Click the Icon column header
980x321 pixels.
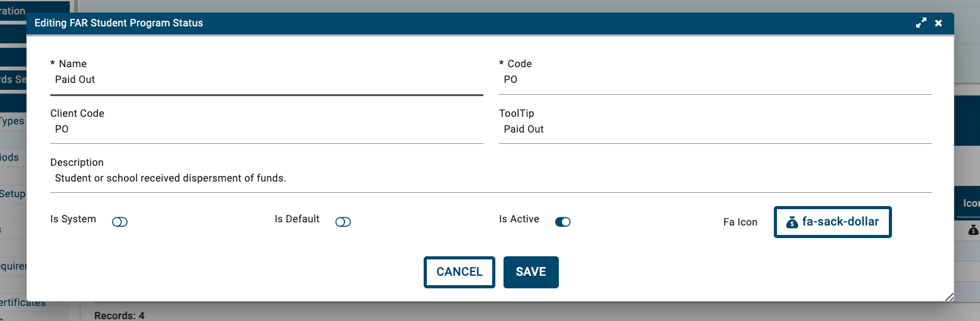coord(971,204)
